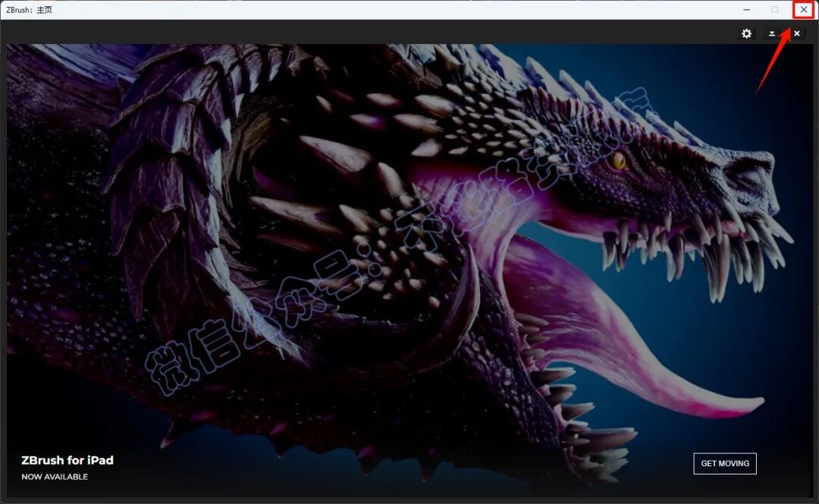Dismiss home page with the white X icon

tap(796, 33)
